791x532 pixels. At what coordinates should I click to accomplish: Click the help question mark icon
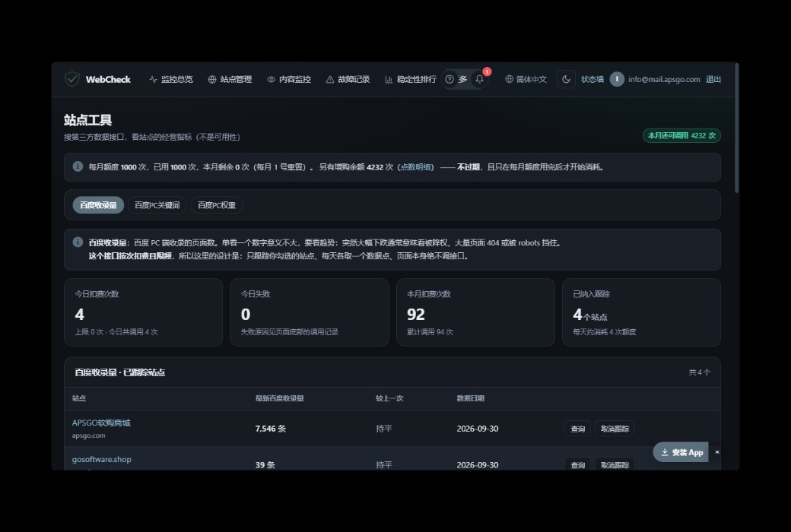[x=450, y=79]
